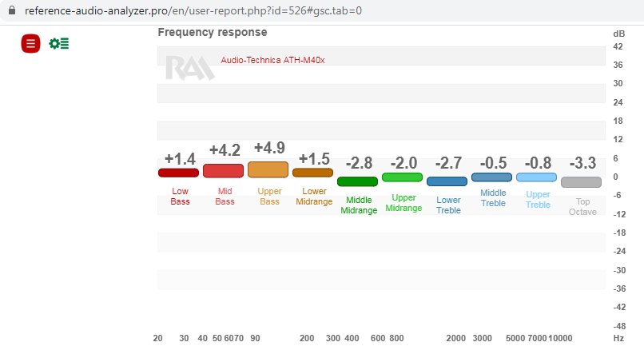Click the Lower Midrange band label
Screen dimensions: 644x358
pyautogui.click(x=314, y=197)
